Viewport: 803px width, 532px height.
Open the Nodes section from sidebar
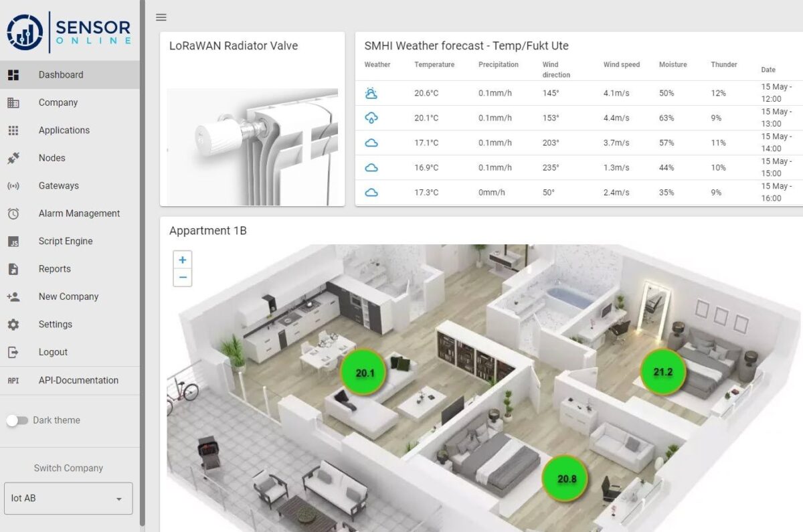(52, 157)
